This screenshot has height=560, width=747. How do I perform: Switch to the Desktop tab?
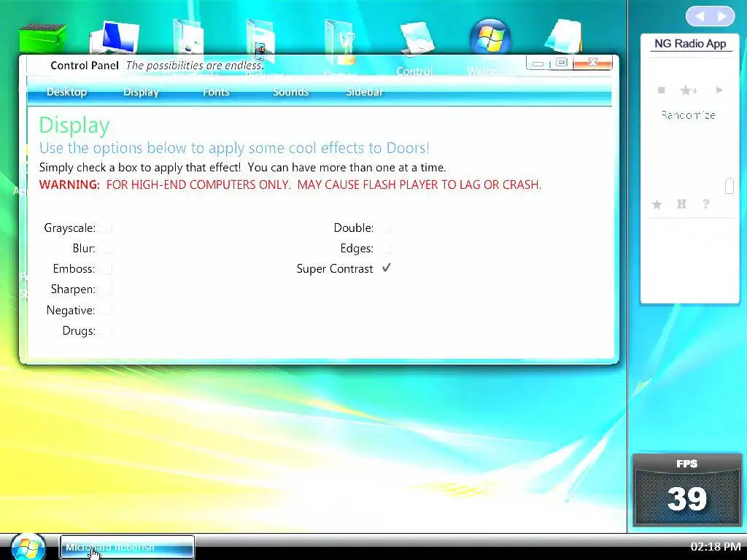(x=66, y=92)
